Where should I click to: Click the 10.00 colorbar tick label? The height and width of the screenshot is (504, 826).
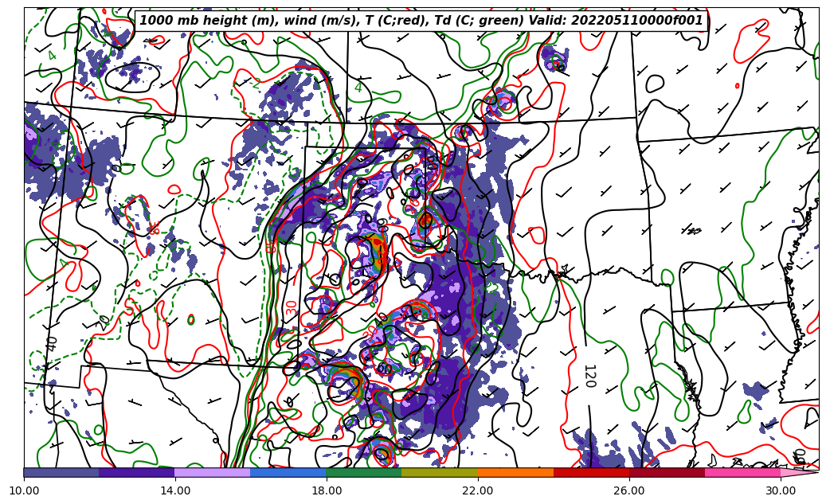(24, 490)
